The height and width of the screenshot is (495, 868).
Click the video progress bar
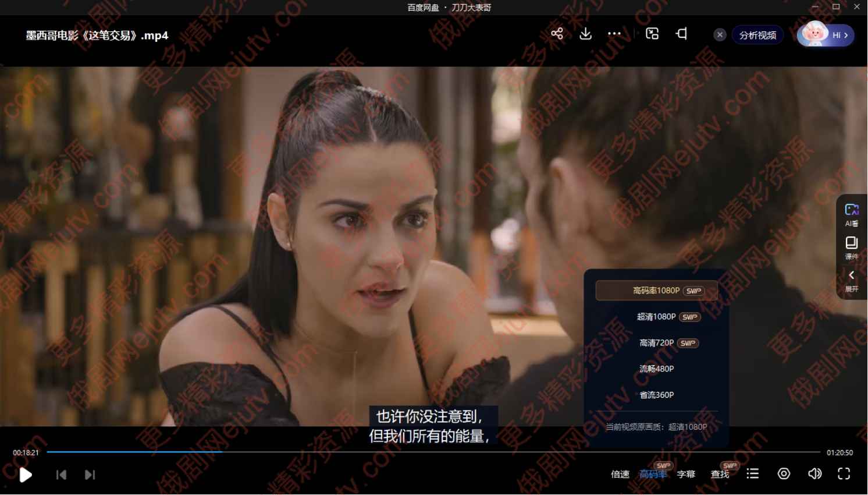point(433,452)
